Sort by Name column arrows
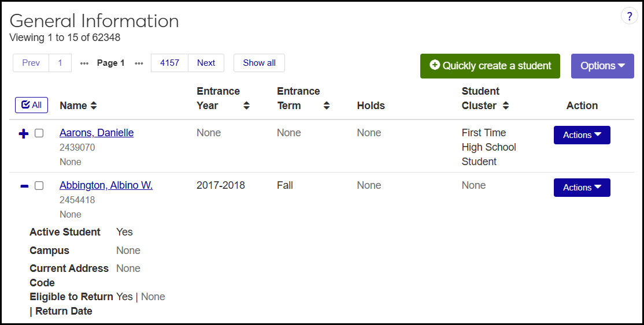 (x=94, y=106)
